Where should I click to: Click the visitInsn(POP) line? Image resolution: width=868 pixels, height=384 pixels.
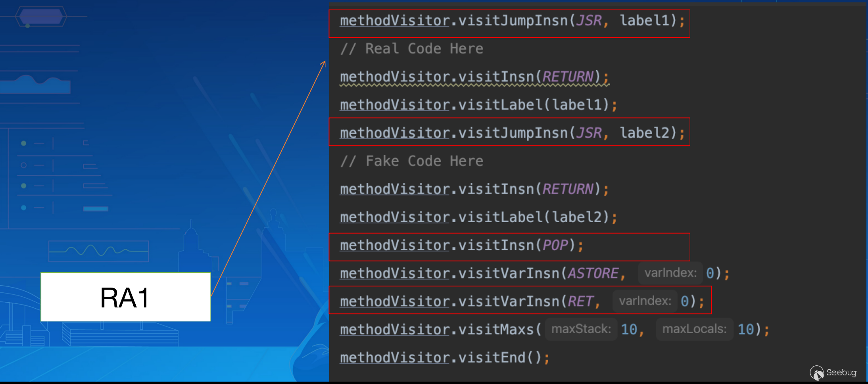coord(461,246)
